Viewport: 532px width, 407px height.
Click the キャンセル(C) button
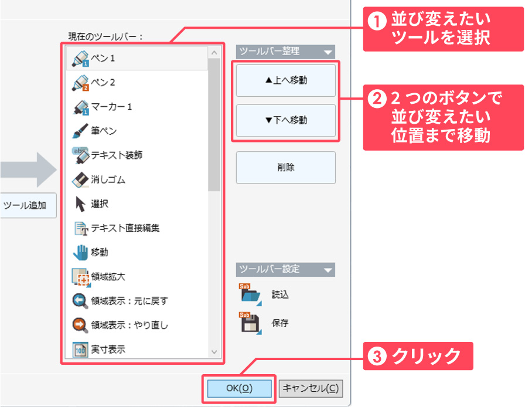click(x=311, y=388)
